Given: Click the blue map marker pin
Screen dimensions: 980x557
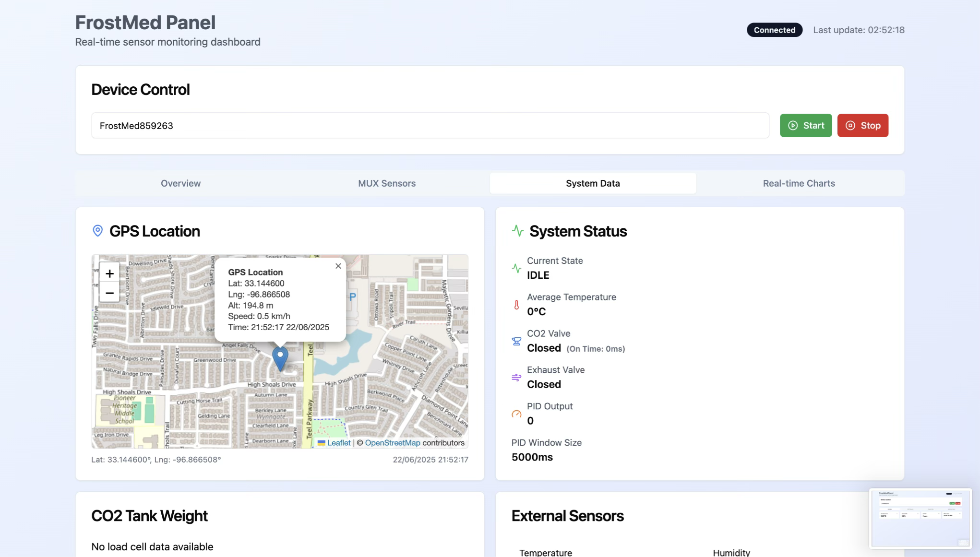Looking at the screenshot, I should [x=280, y=358].
